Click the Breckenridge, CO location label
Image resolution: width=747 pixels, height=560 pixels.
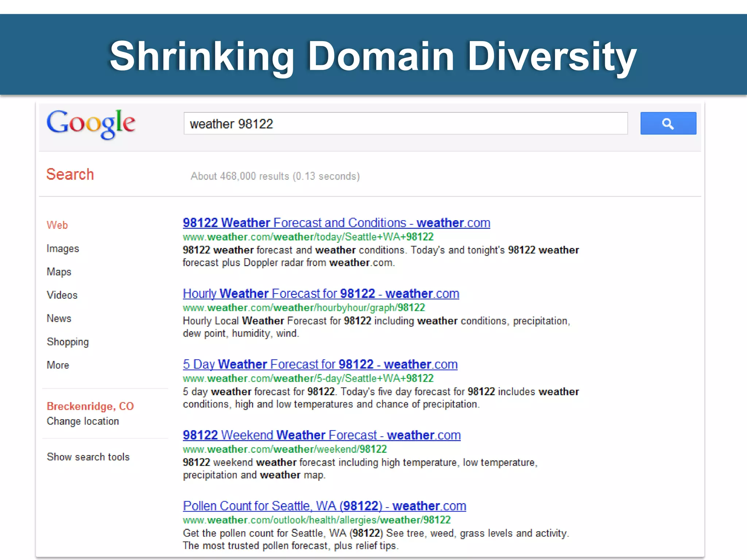(x=90, y=406)
